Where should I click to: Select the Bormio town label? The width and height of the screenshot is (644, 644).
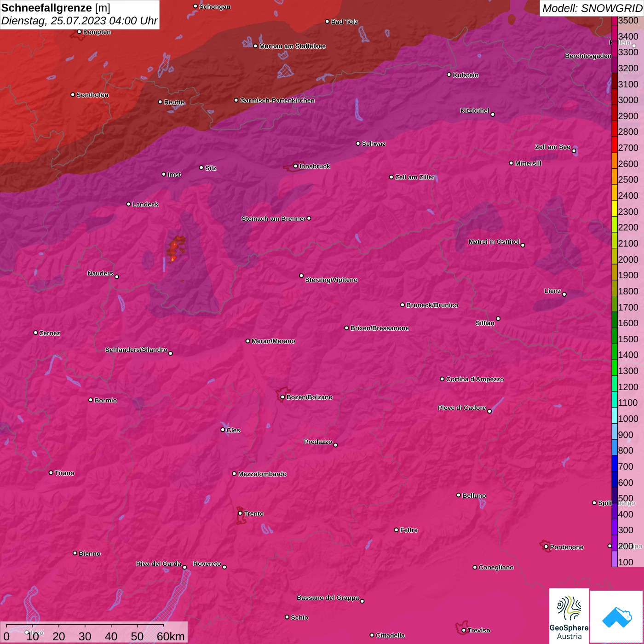[x=106, y=400]
